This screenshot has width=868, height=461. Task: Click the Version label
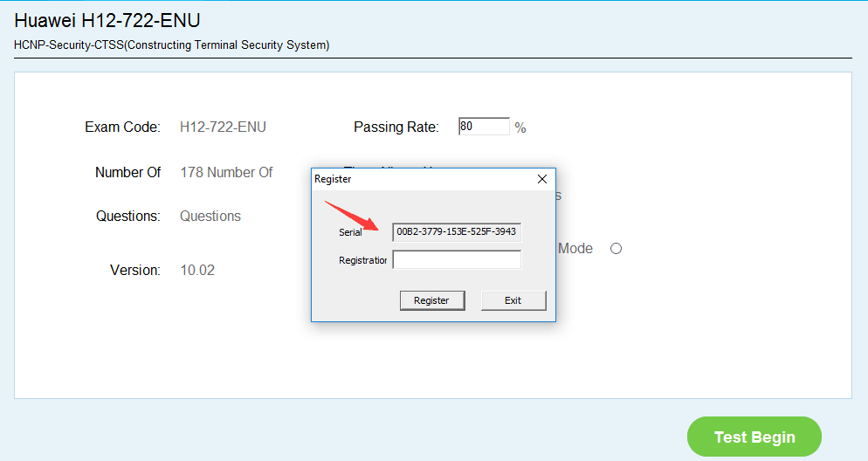click(x=135, y=270)
